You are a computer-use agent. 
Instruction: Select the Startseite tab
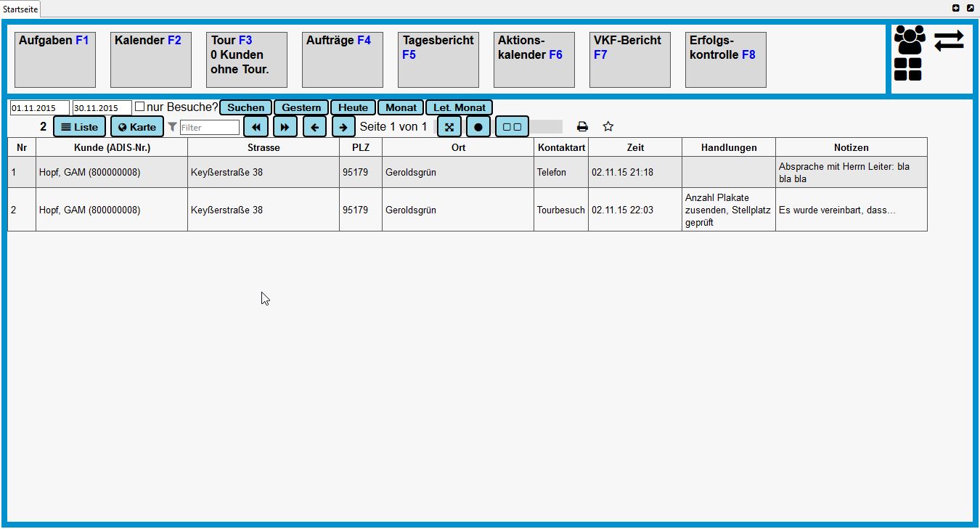(20, 9)
